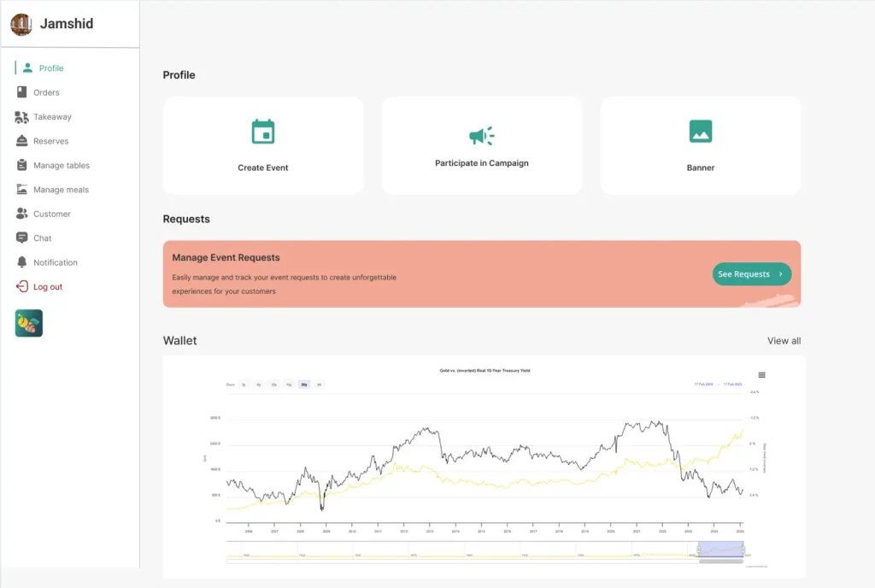Open Reserves via the bell-tray icon
This screenshot has width=875, height=588.
click(x=21, y=140)
